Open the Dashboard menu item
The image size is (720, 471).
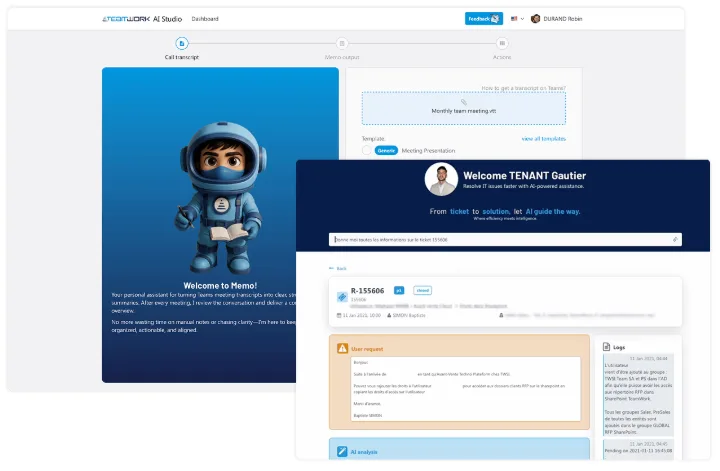tap(205, 19)
